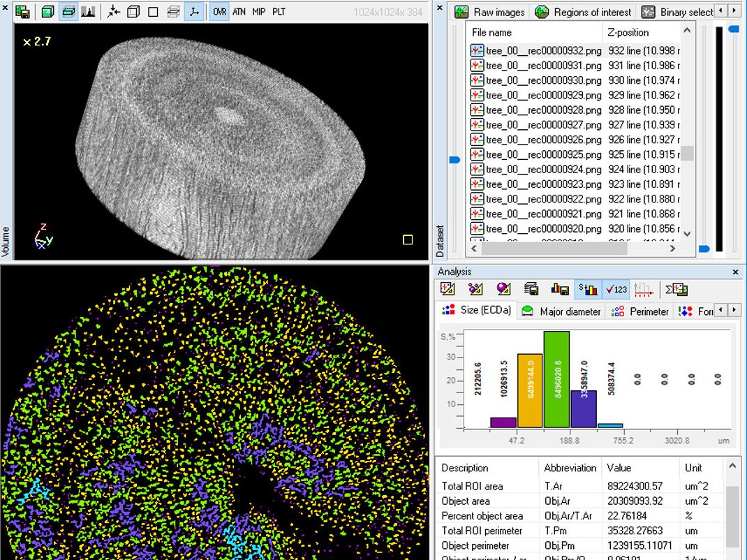Switch to the Regions of interest tab
This screenshot has width=747, height=560.
pyautogui.click(x=584, y=12)
